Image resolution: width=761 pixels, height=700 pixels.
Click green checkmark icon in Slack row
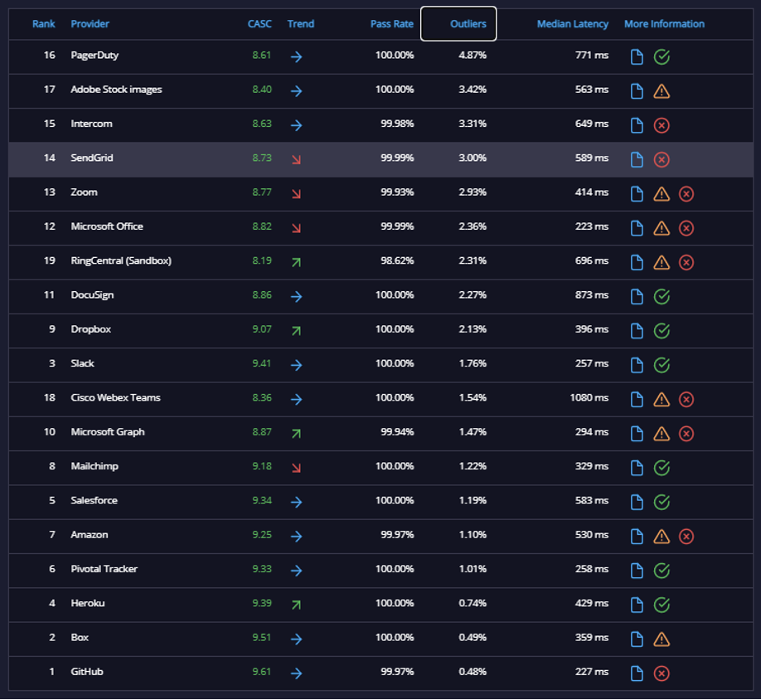click(x=662, y=365)
